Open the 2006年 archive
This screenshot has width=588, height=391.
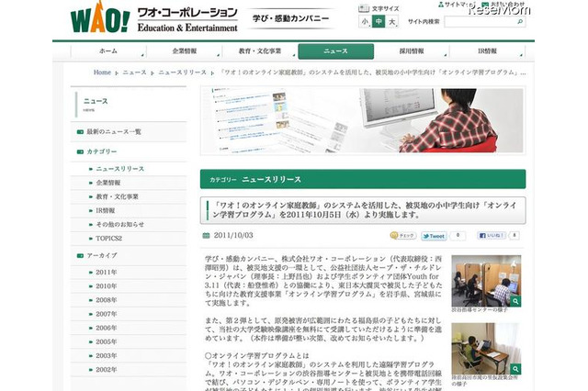point(107,328)
